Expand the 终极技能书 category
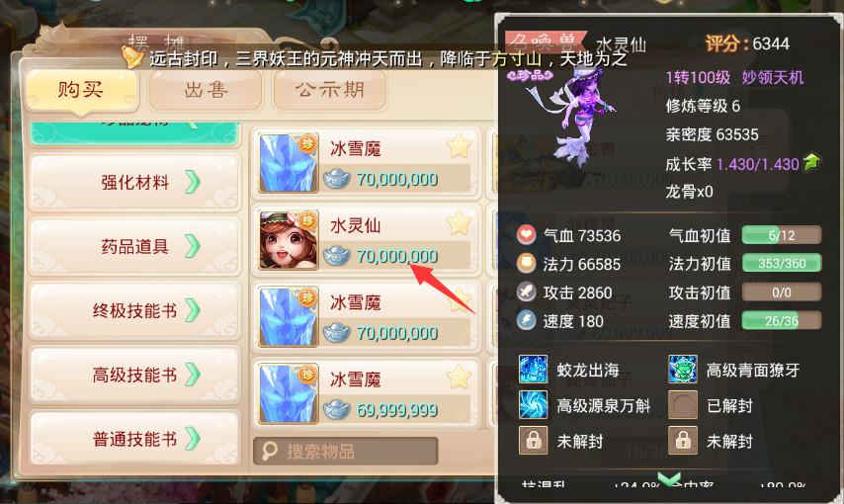 click(x=134, y=310)
